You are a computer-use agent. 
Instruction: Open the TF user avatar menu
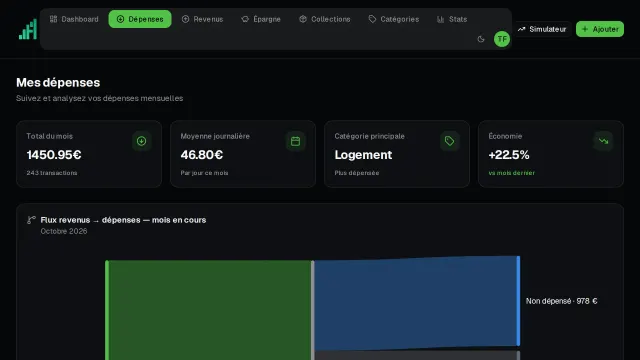(502, 39)
